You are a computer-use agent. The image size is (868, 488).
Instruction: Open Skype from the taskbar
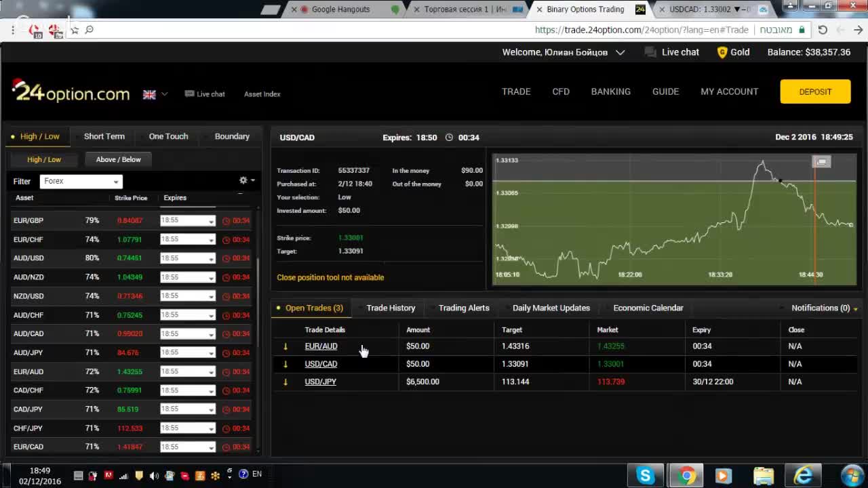point(645,476)
